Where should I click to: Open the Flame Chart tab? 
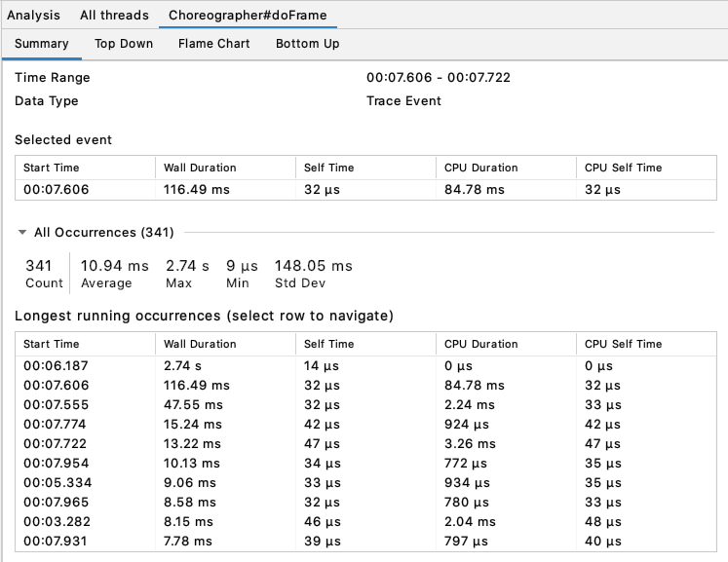click(x=213, y=44)
